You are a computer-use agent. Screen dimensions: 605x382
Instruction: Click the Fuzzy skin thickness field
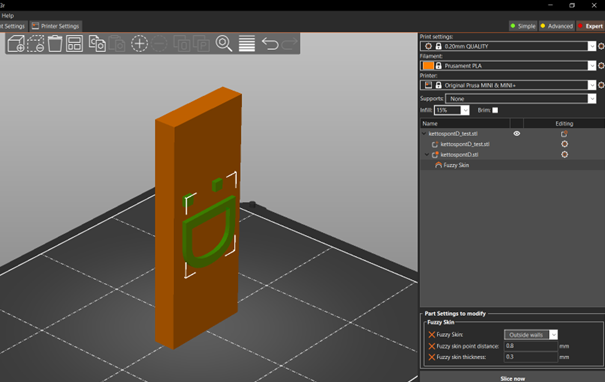(x=531, y=357)
